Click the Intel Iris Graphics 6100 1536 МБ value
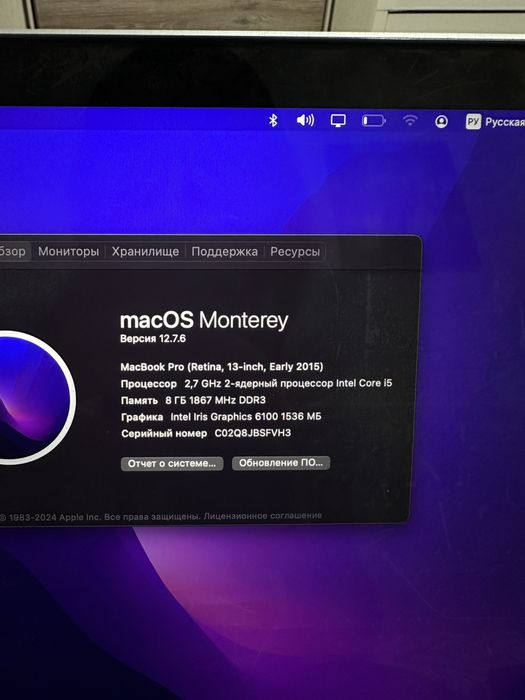This screenshot has width=525, height=700. [x=246, y=417]
